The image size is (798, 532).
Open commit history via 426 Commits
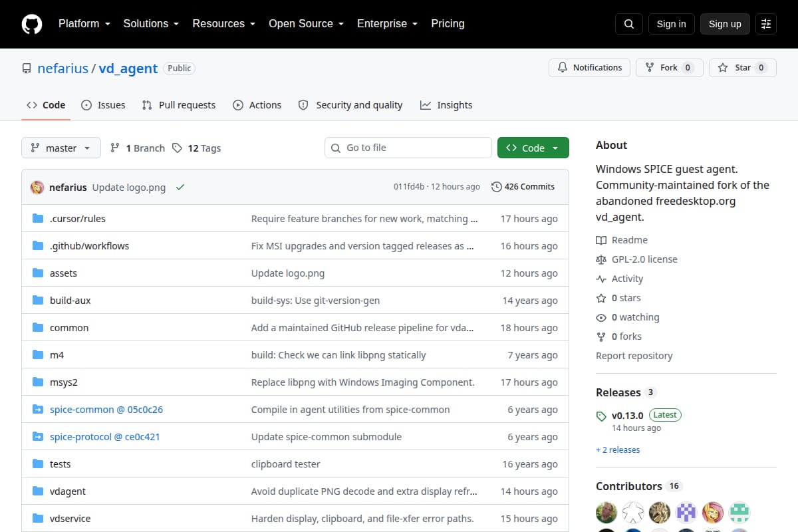(523, 186)
